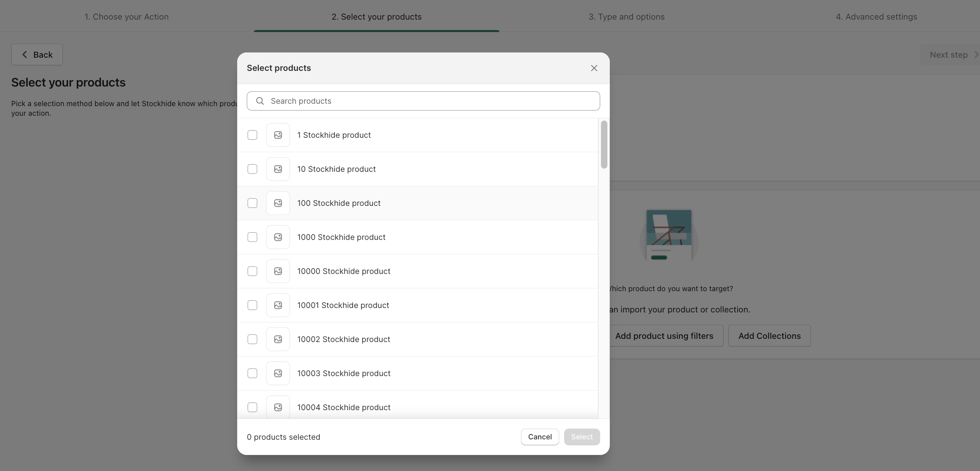Image resolution: width=980 pixels, height=471 pixels.
Task: Select the 10003 Stockhide product checkbox
Action: tap(252, 373)
